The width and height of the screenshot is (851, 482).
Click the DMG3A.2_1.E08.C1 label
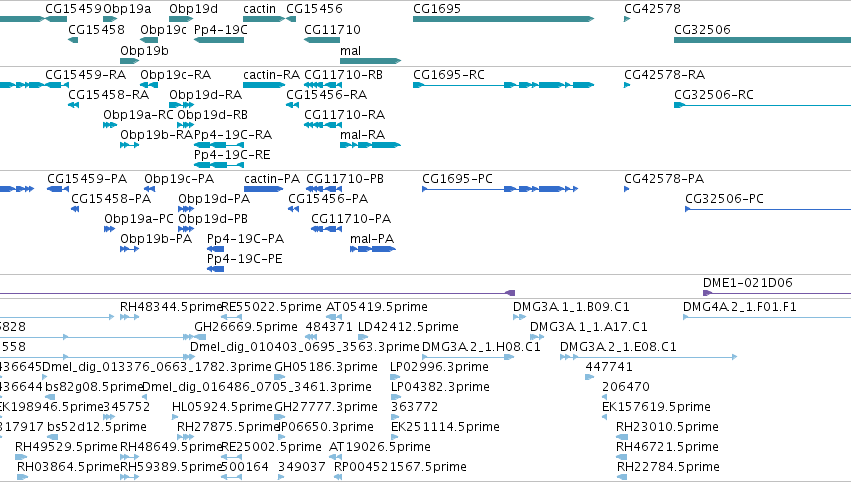(x=618, y=346)
